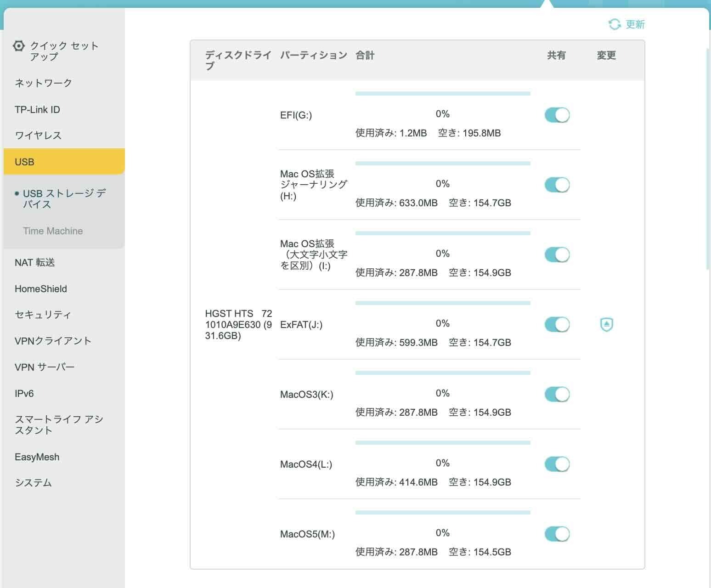Click 空き: 195.8MB text
This screenshot has height=588, width=711.
469,133
